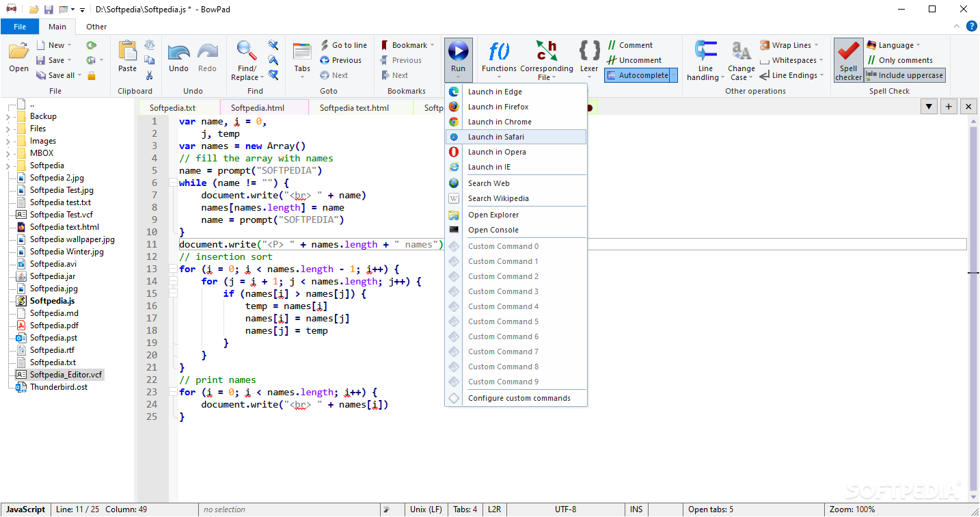Click the Tabs list icon
Viewport: 980px width, 517px height.
coord(302,52)
